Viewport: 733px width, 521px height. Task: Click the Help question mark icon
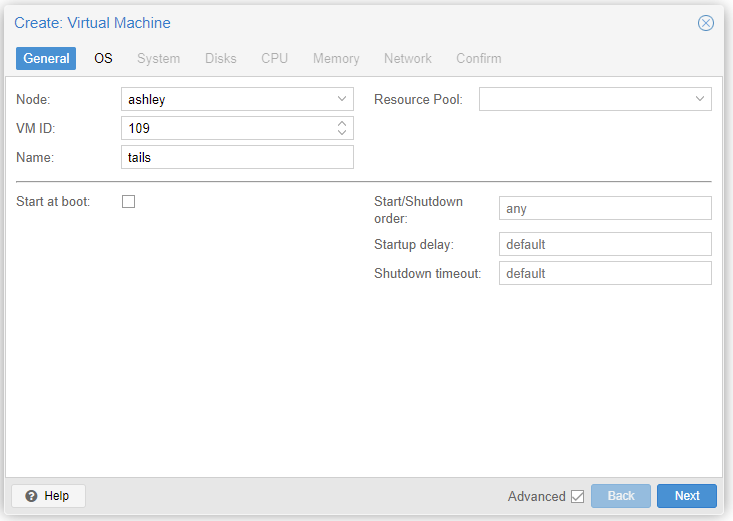[31, 496]
